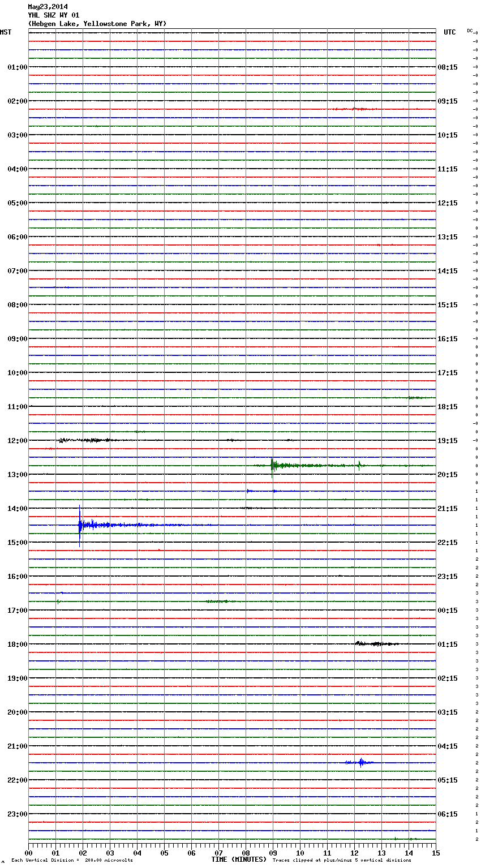Click the green seismic event before 13:00

click(273, 466)
